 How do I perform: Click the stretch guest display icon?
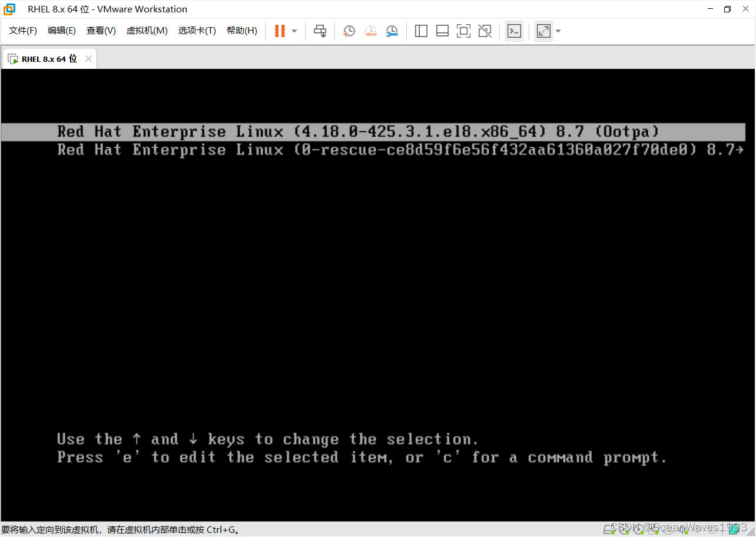click(x=543, y=31)
